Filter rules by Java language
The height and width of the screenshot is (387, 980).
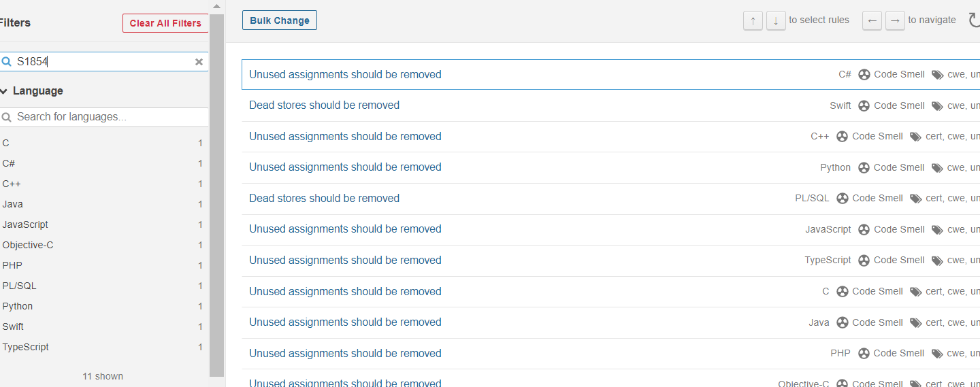click(x=13, y=204)
